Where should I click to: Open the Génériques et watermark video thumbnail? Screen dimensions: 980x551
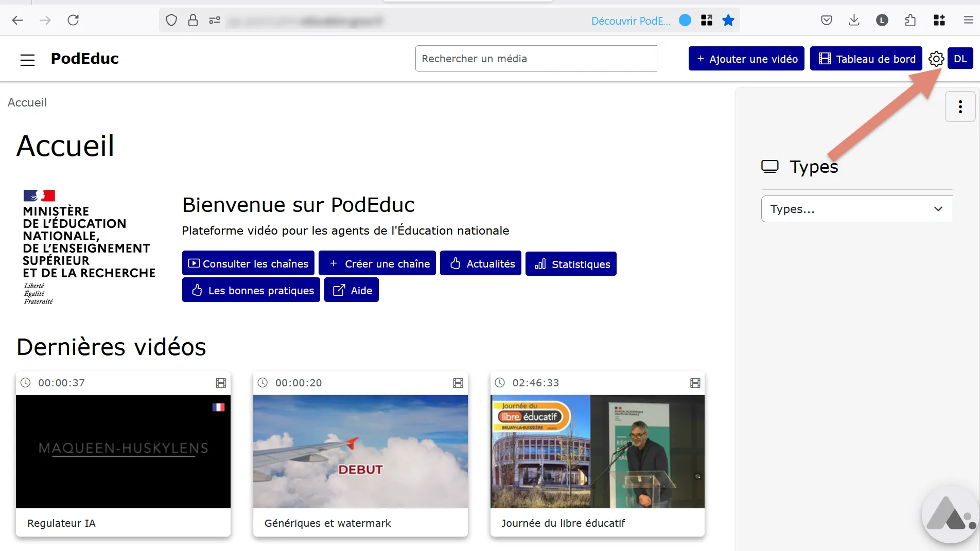click(x=360, y=452)
